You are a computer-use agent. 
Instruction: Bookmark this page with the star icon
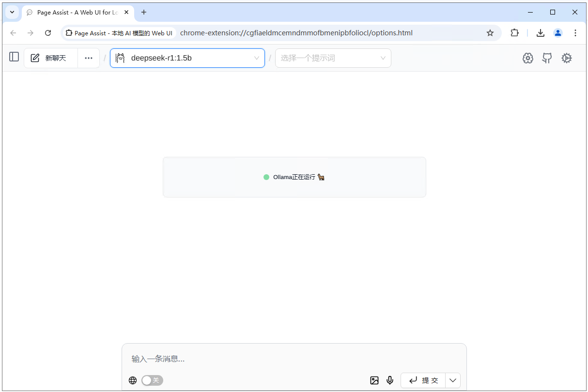[490, 33]
